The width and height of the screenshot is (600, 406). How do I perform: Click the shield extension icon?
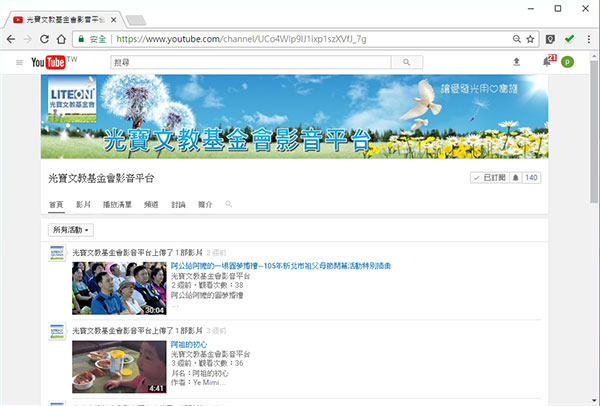click(x=550, y=39)
